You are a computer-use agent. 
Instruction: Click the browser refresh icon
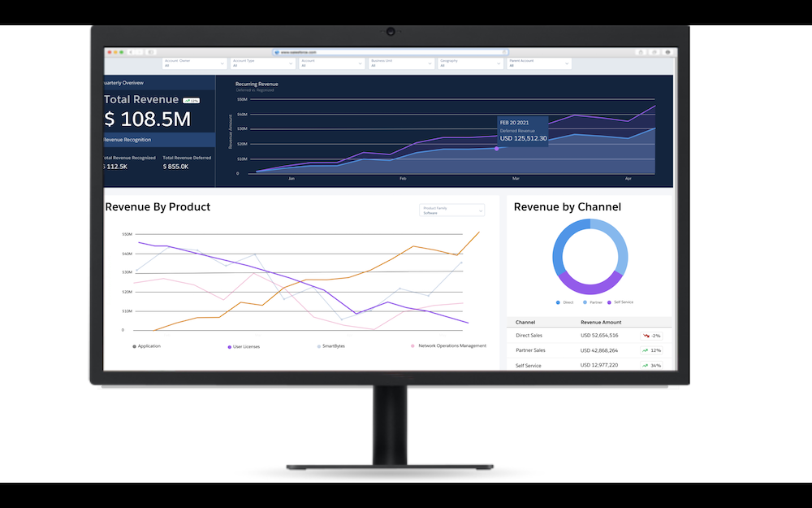tap(151, 51)
